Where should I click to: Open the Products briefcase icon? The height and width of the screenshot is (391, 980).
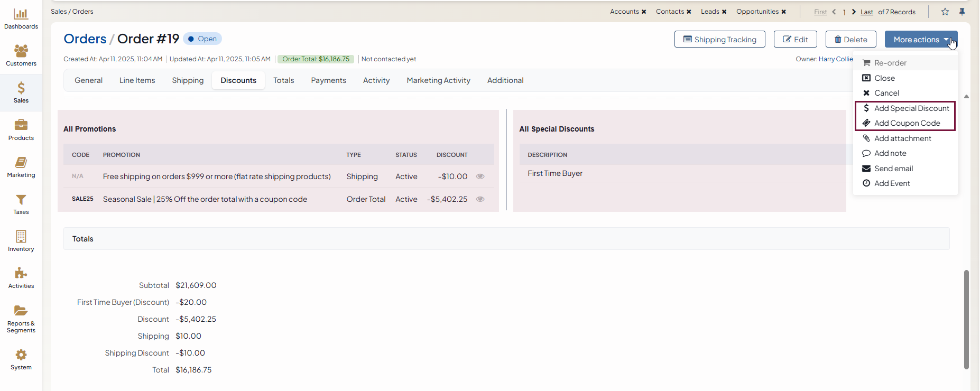[21, 125]
